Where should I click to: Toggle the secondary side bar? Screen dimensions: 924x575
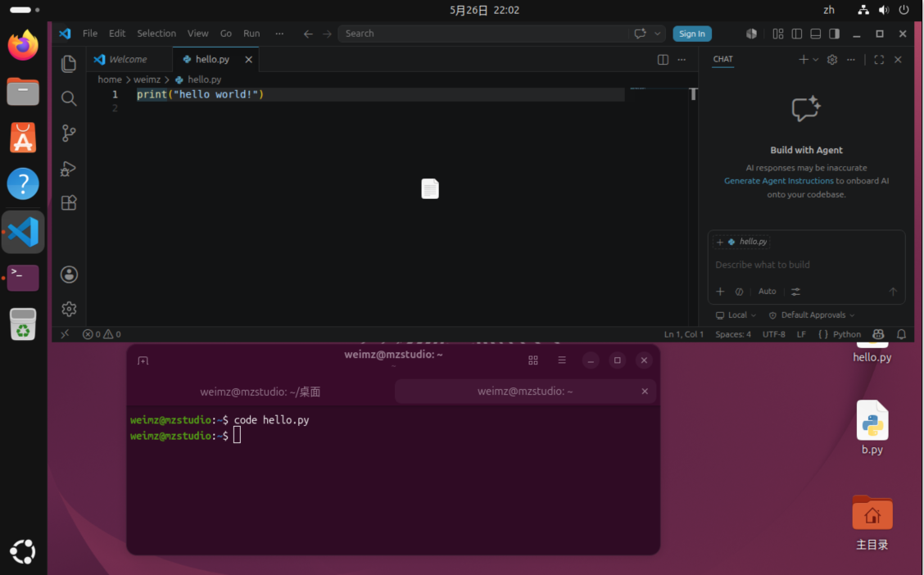coord(835,34)
